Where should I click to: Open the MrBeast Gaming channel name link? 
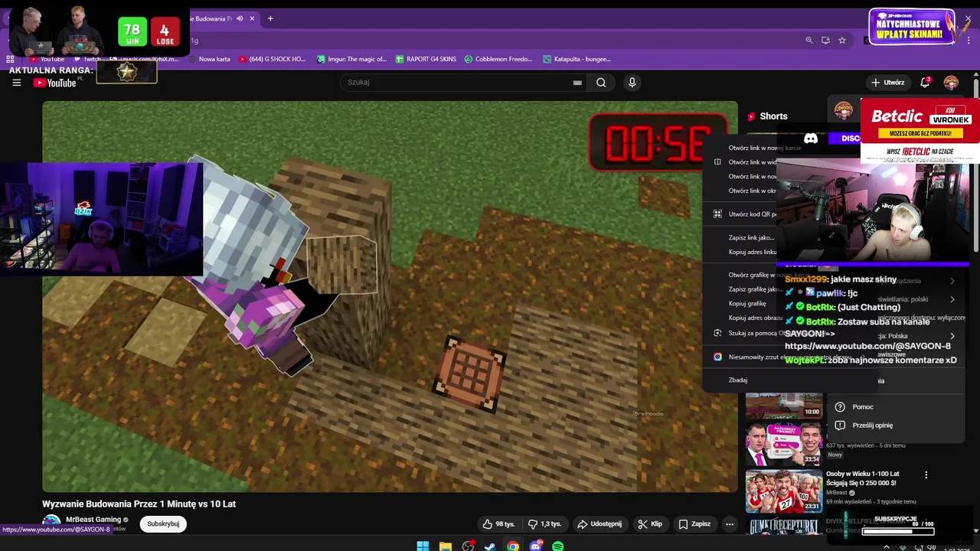coord(93,520)
